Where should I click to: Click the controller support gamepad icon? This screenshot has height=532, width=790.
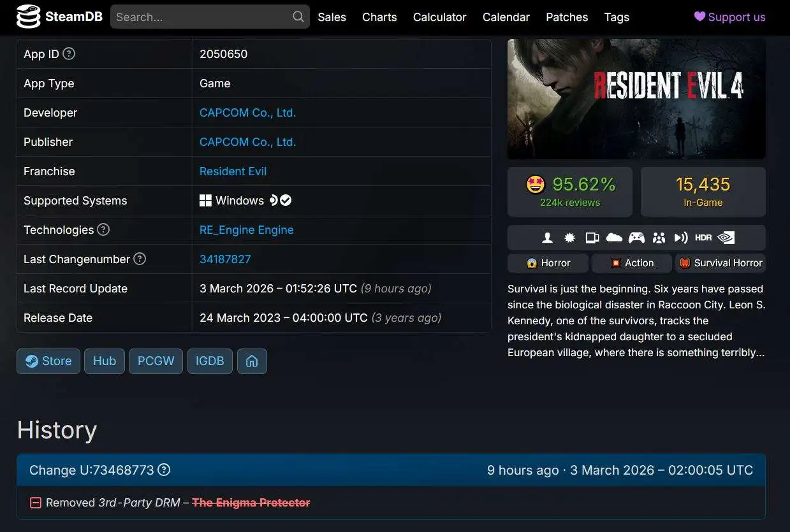[x=636, y=238]
